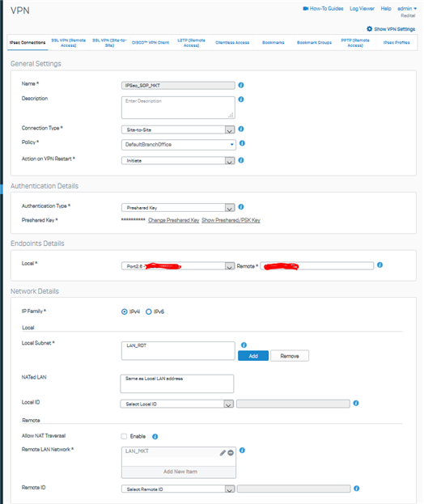Viewport: 424px width, 504px height.
Task: Click the info icon beside Remote endpoint field
Action: pos(379,265)
